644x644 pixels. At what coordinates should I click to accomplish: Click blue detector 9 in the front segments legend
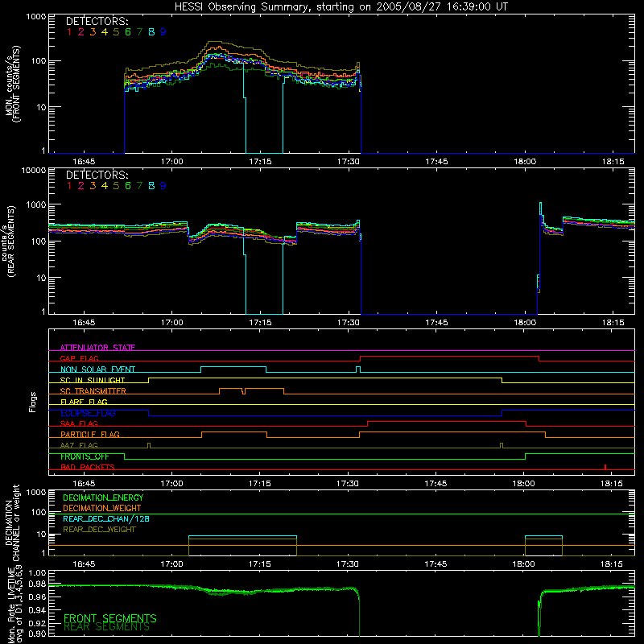coord(163,32)
